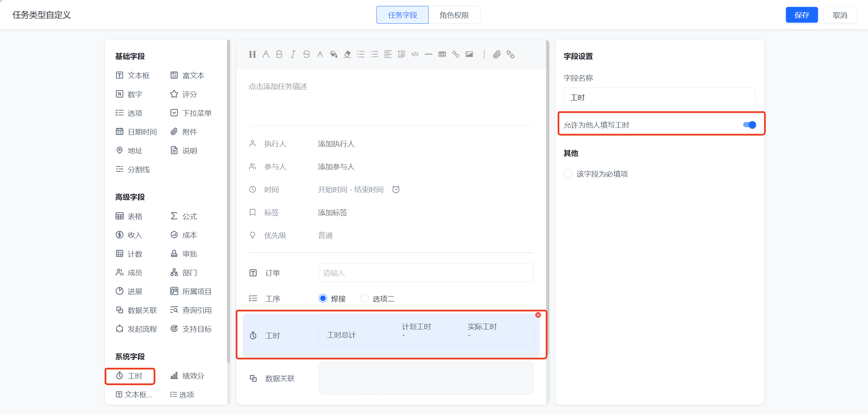
Task: Select the 审批 advanced field
Action: [184, 254]
